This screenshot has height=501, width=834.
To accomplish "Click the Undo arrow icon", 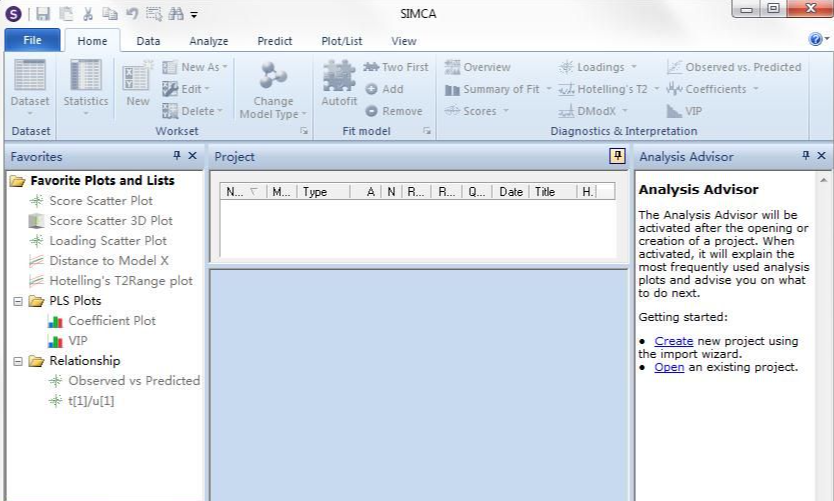I will coord(132,14).
